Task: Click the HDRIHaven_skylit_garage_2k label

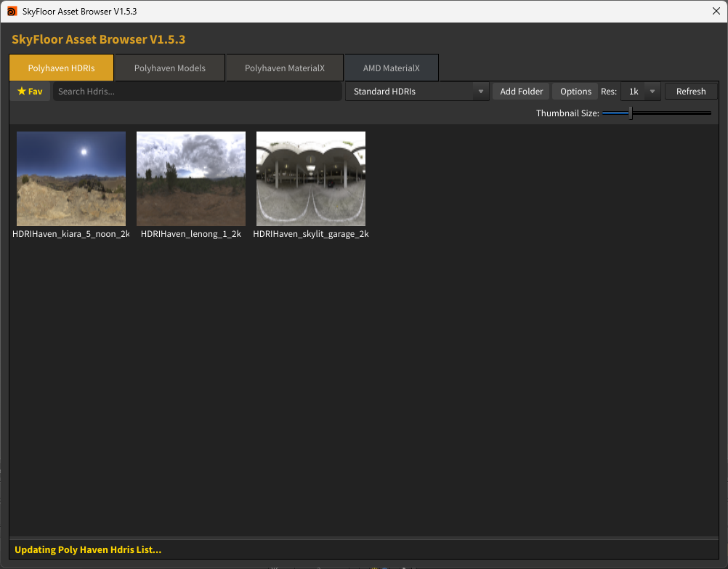Action: pos(311,234)
